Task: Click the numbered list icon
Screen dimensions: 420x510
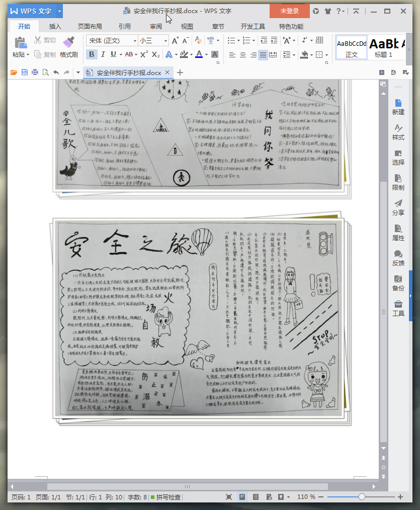Action: (x=246, y=40)
